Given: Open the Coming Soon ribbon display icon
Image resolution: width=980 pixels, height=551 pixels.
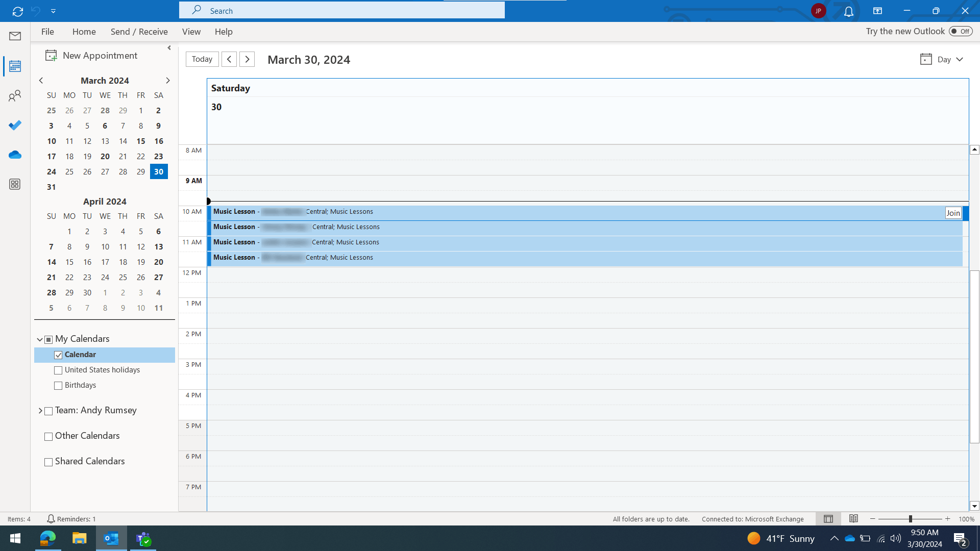Looking at the screenshot, I should click(x=877, y=11).
